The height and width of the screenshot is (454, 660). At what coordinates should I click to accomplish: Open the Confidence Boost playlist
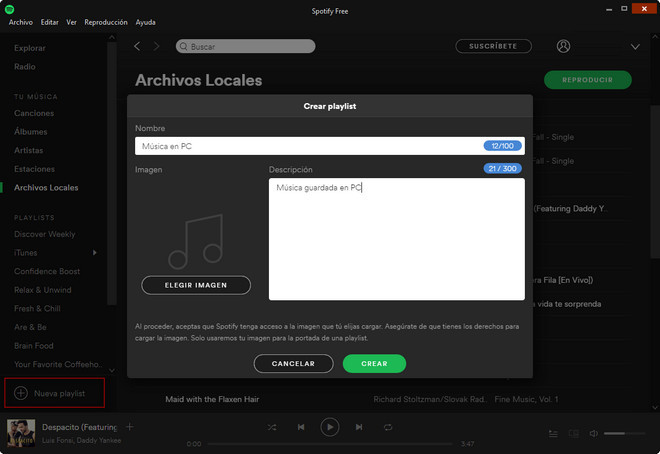(47, 271)
